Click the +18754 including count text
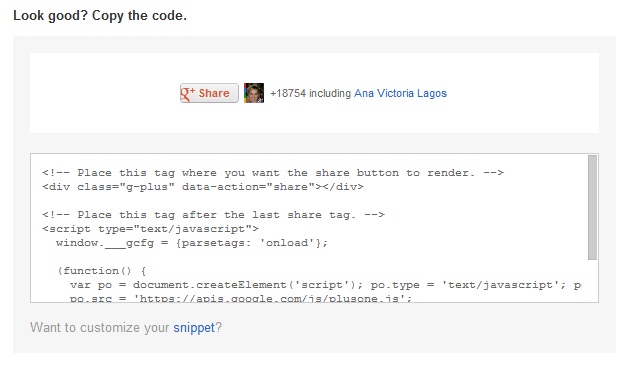 (x=310, y=93)
